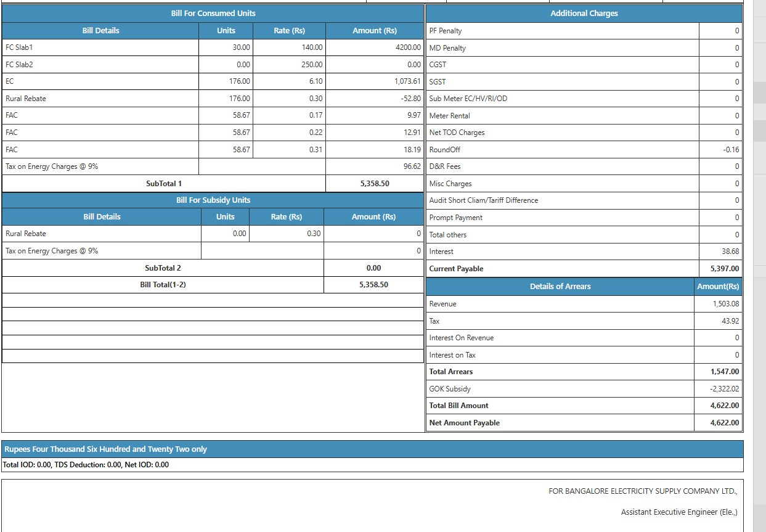Image resolution: width=766 pixels, height=532 pixels.
Task: Click the SubTotal 1 amount 5,358.50
Action: pyautogui.click(x=375, y=184)
